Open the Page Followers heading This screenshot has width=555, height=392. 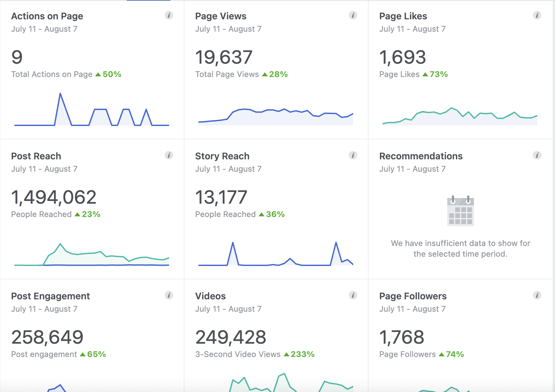[413, 296]
